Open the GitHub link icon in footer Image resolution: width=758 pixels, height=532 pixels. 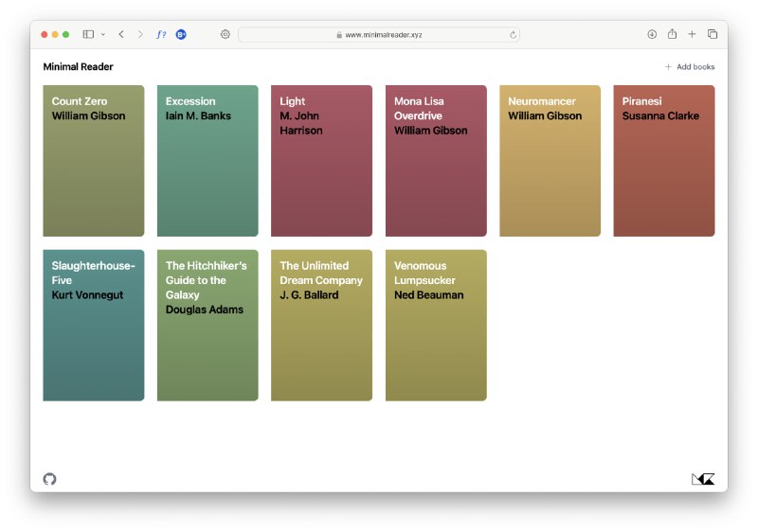50,479
